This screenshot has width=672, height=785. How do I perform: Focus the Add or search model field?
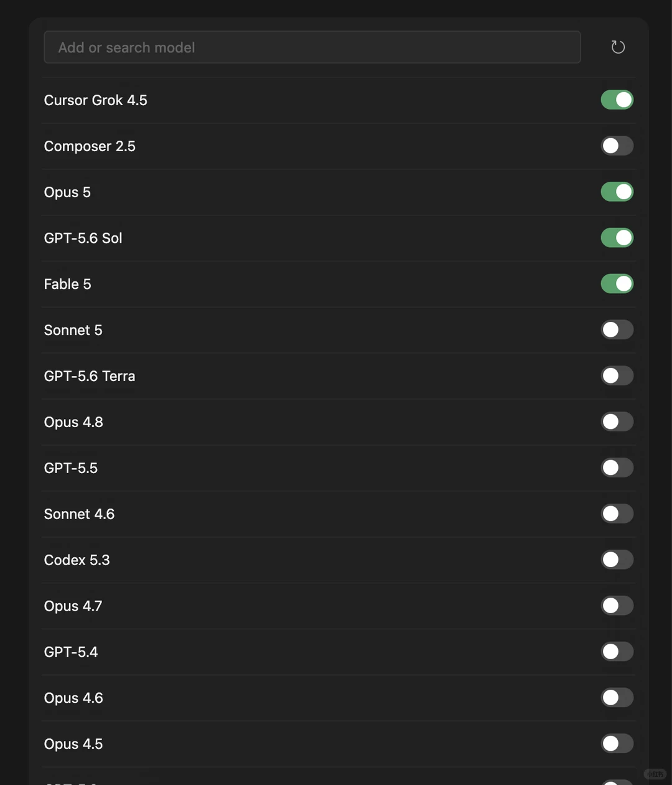[x=312, y=47]
